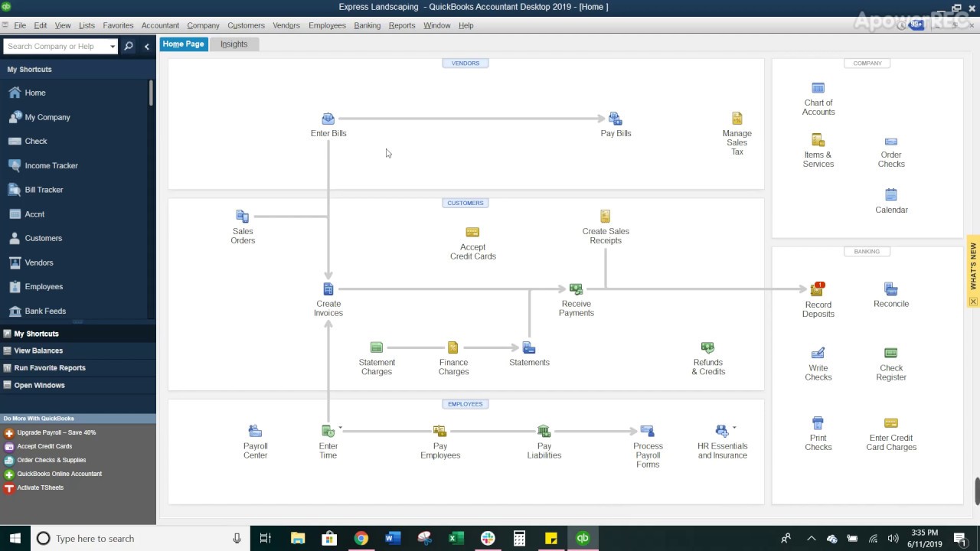The image size is (980, 551).
Task: Click Upgrade Payroll – Save 40% link
Action: 56,432
